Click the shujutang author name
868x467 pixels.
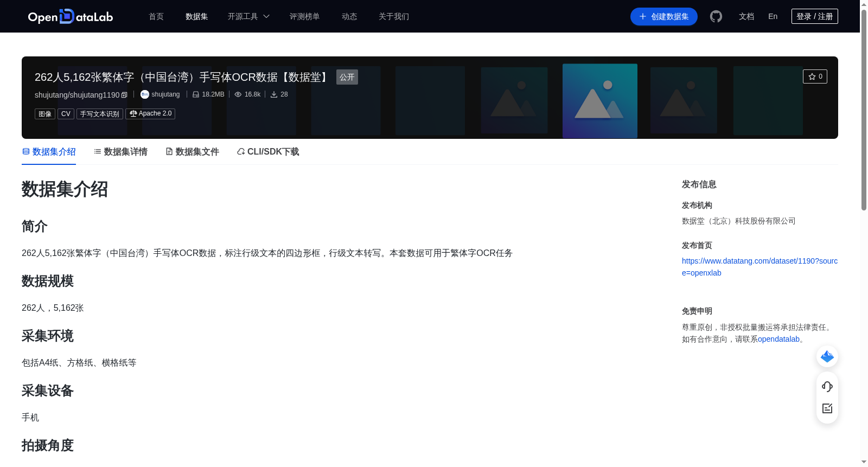pos(165,94)
